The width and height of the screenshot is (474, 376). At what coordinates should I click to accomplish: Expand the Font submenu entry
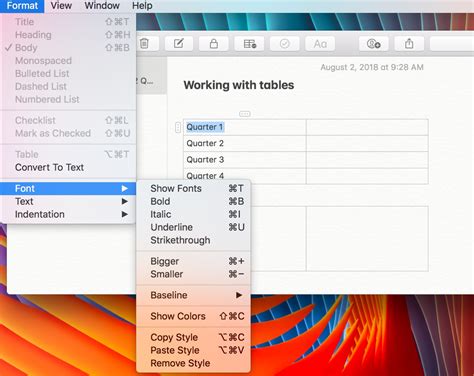click(68, 188)
